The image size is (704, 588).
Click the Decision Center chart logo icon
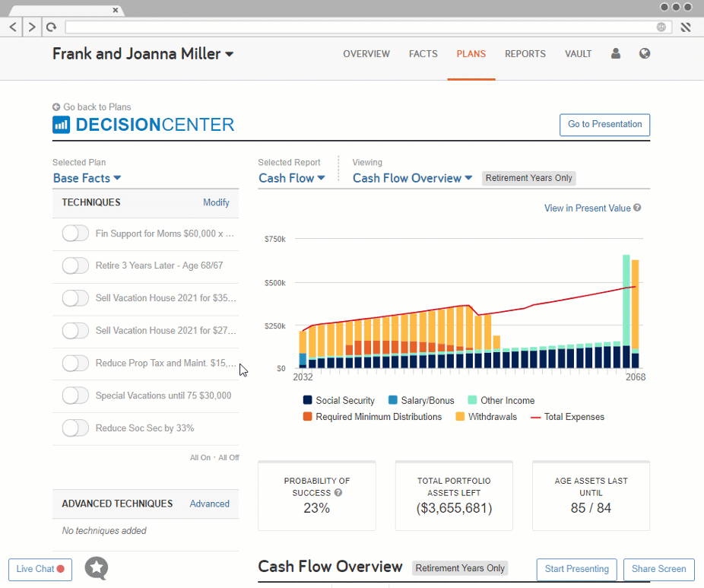pyautogui.click(x=61, y=125)
